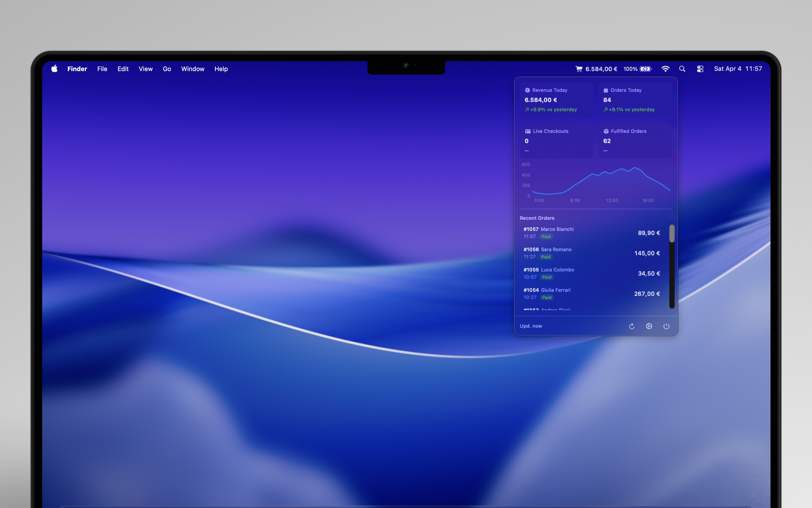This screenshot has width=812, height=508.
Task: Open the File menu
Action: click(102, 69)
